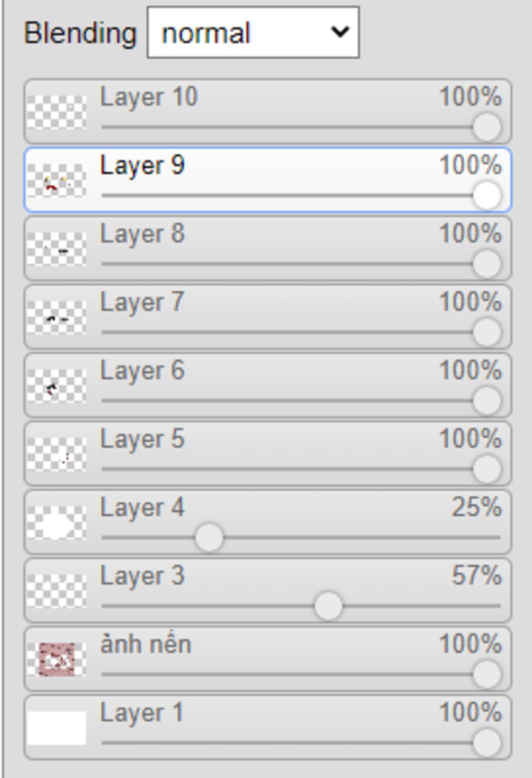This screenshot has height=778, width=532.
Task: Choose the Layer 7 thumbnail
Action: pyautogui.click(x=57, y=317)
